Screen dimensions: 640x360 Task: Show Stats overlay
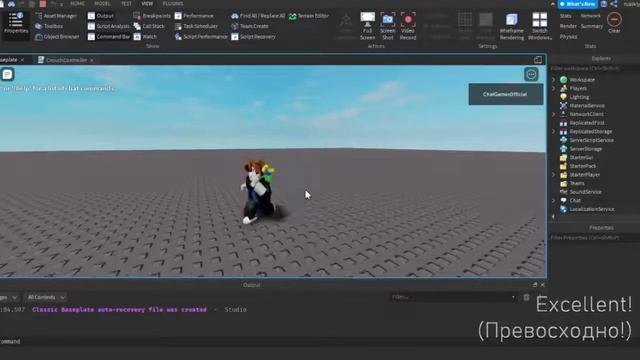[565, 16]
